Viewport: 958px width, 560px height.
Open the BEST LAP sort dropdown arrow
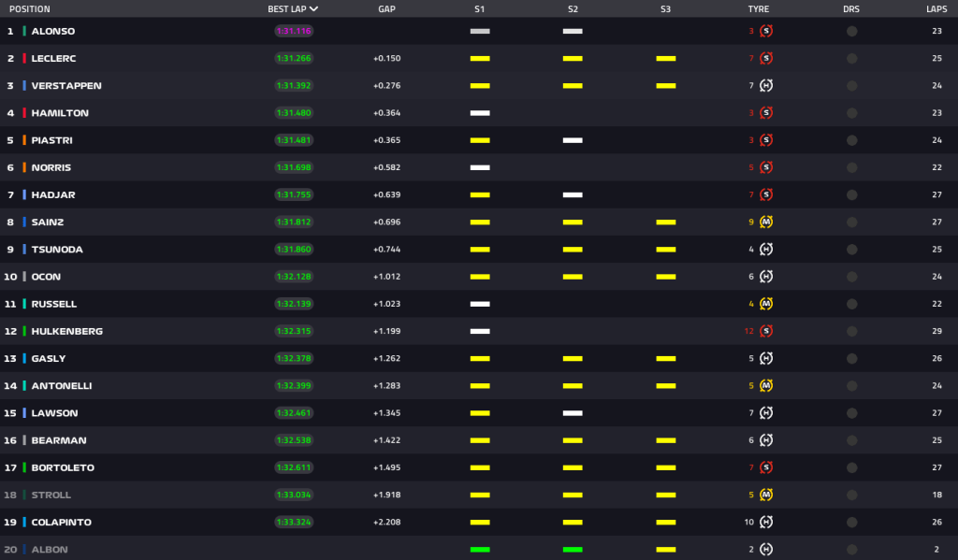(x=314, y=9)
